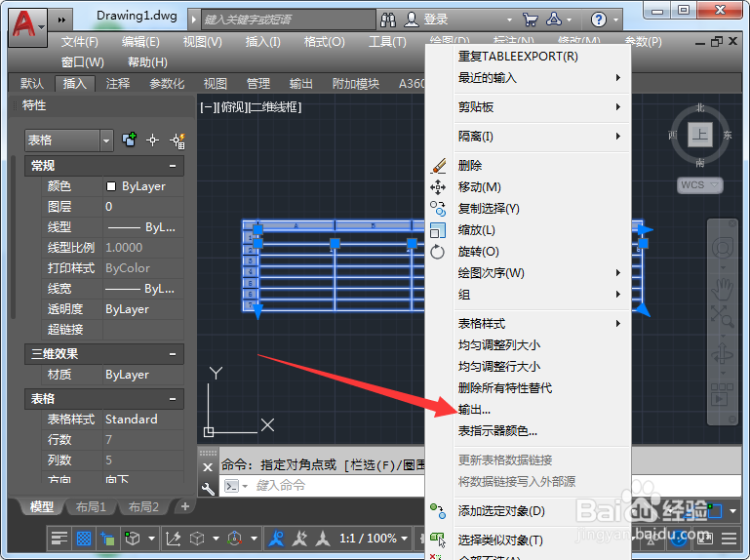The image size is (750, 560).
Task: Click the customize wrench icon by the command line
Action: pyautogui.click(x=208, y=488)
